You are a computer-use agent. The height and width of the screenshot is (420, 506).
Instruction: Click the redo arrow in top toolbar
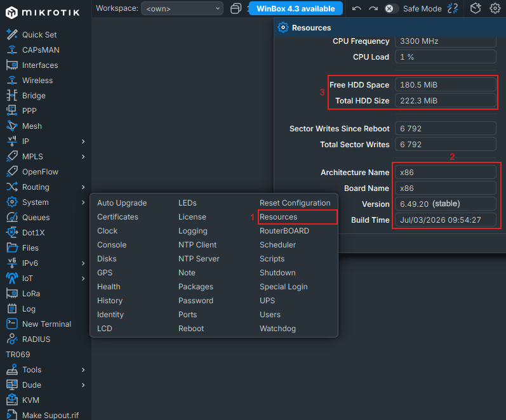[x=373, y=8]
